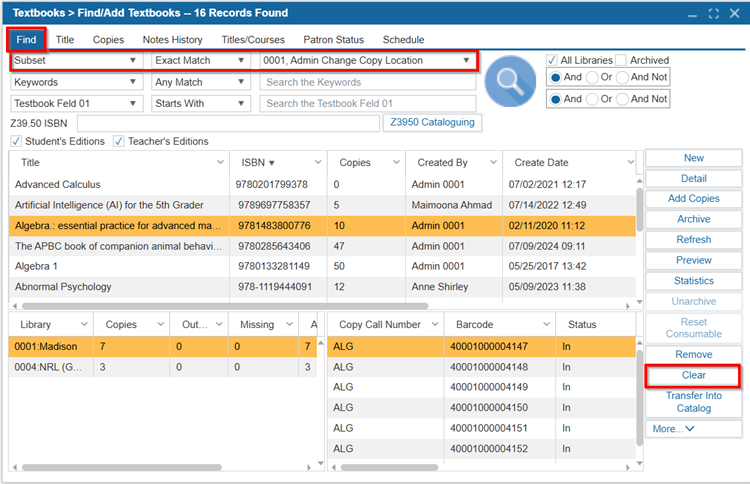
Task: Select the second row Or radio button
Action: click(x=592, y=99)
